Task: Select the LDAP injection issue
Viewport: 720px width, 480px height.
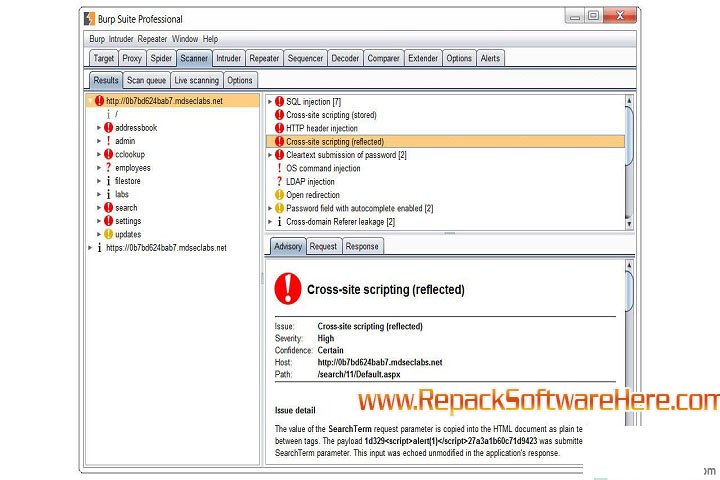Action: click(x=310, y=181)
